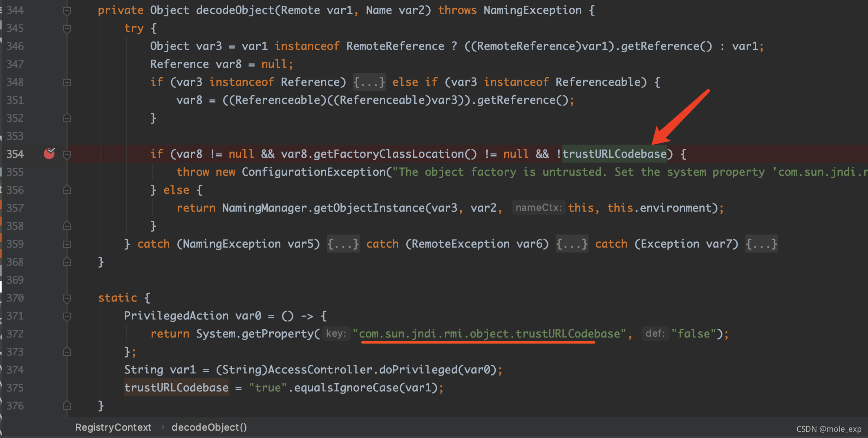Click line number 344 in gutter
The width and height of the screenshot is (868, 438).
15,10
